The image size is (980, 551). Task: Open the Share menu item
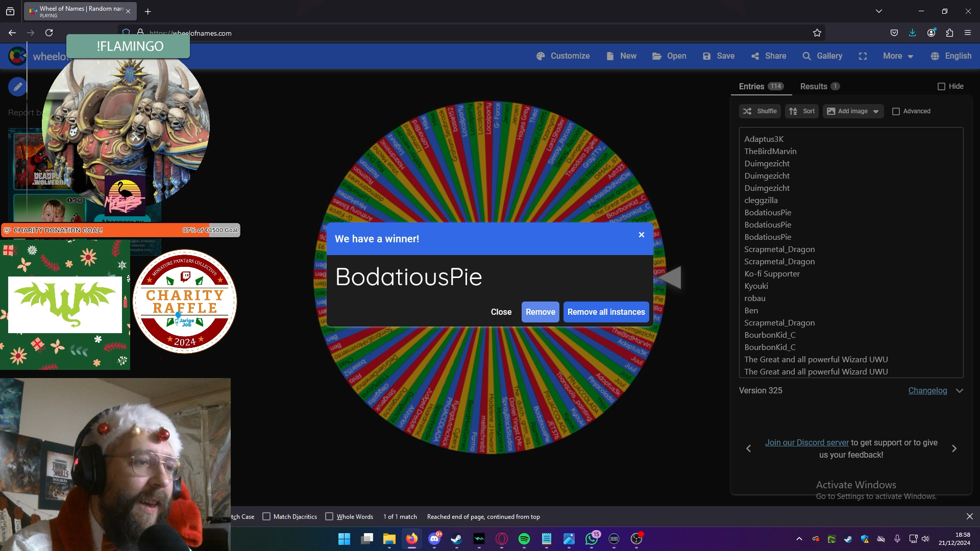point(769,56)
